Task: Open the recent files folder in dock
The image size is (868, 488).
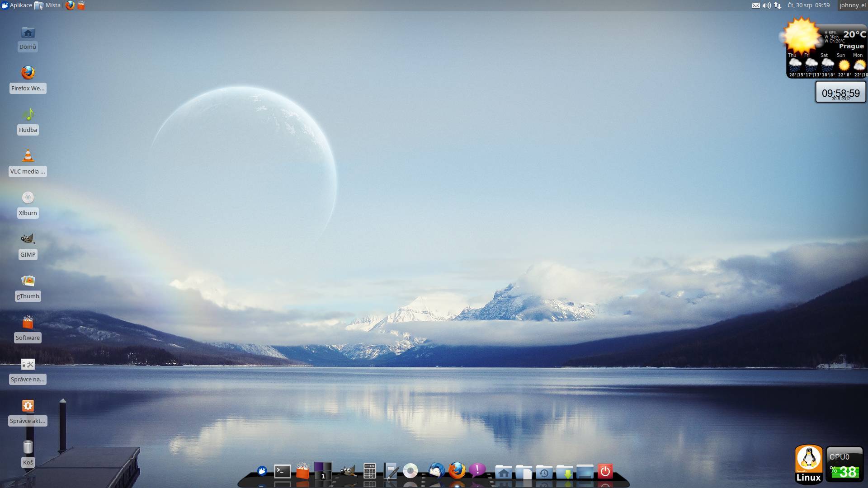Action: (544, 472)
